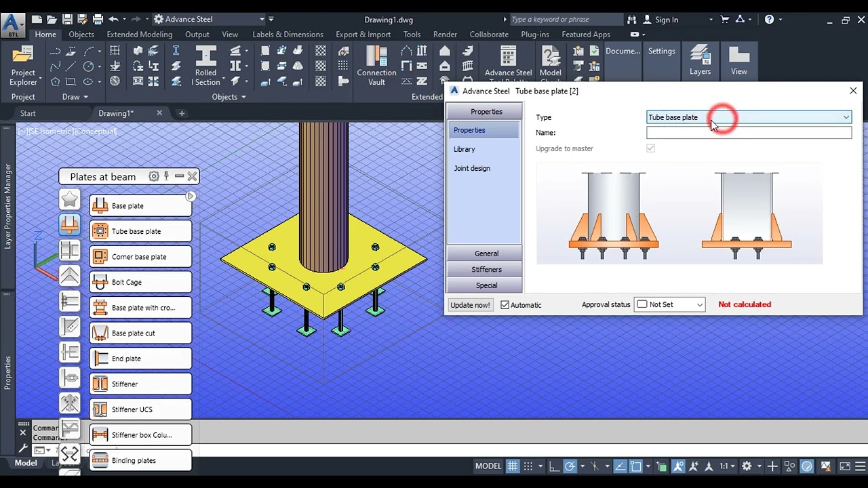Open the Approval status Not Set dropdown
Screen dimensions: 868x488
670,304
